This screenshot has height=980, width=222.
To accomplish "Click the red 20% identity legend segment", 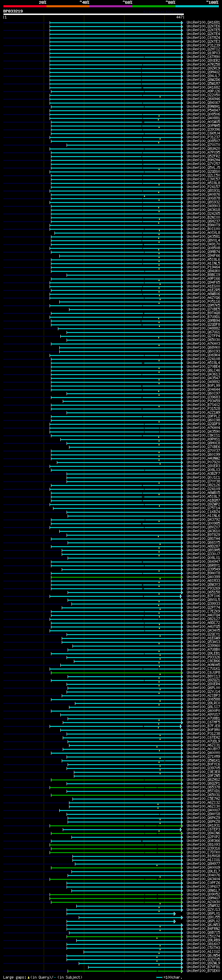I will point(25,6).
